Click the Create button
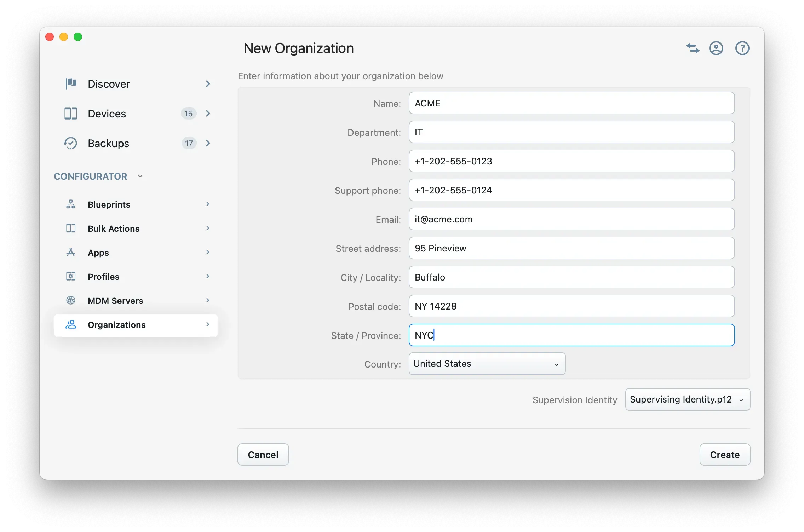 [x=724, y=455]
